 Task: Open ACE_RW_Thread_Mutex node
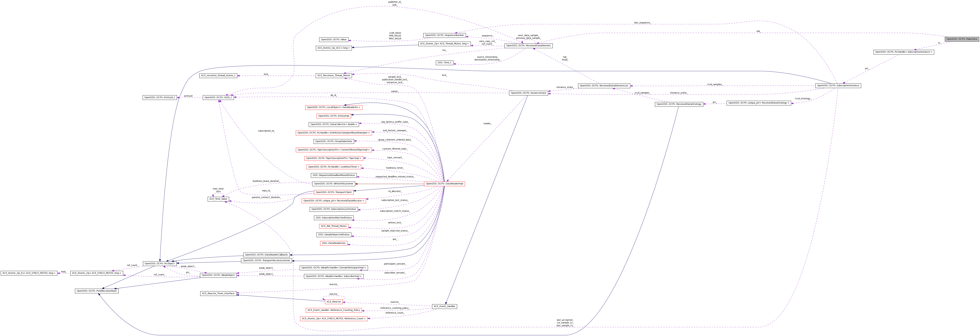pos(334,226)
